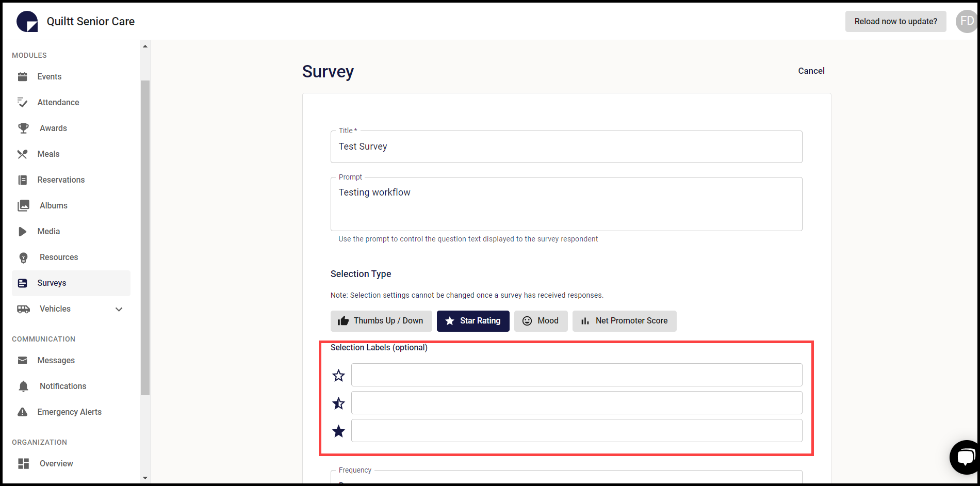This screenshot has height=486, width=980.
Task: Click the Prompt text area
Action: [x=566, y=204]
